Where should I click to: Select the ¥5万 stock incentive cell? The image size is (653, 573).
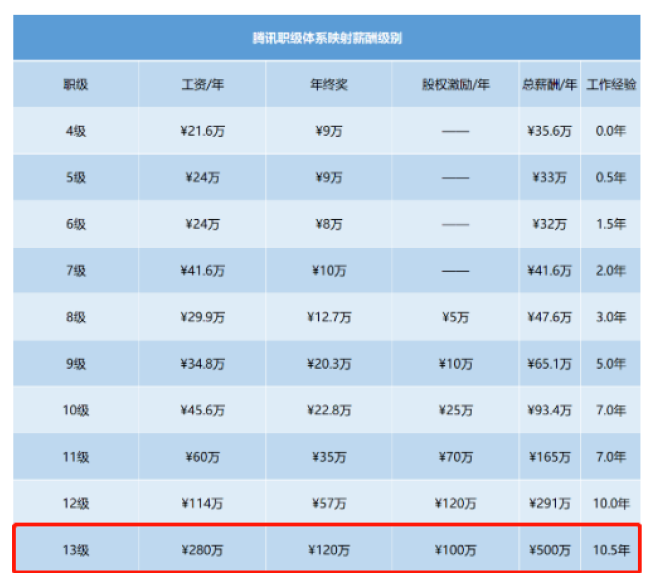455,317
